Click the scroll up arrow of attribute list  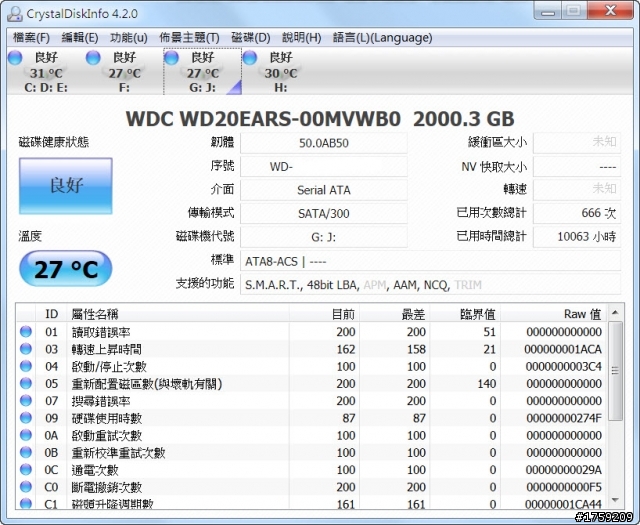(615, 313)
